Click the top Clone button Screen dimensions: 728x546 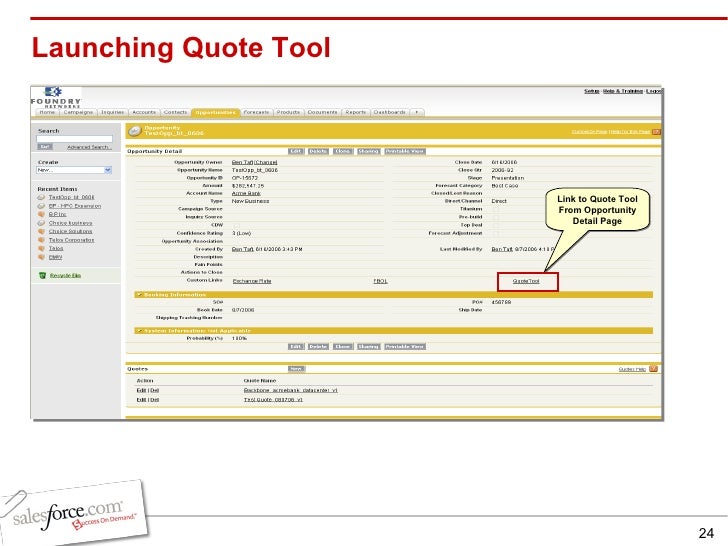(343, 151)
